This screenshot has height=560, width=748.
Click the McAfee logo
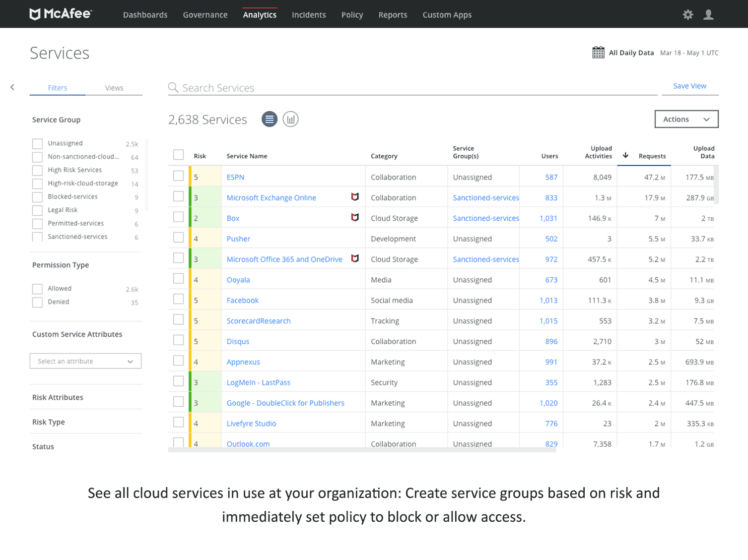tap(61, 14)
